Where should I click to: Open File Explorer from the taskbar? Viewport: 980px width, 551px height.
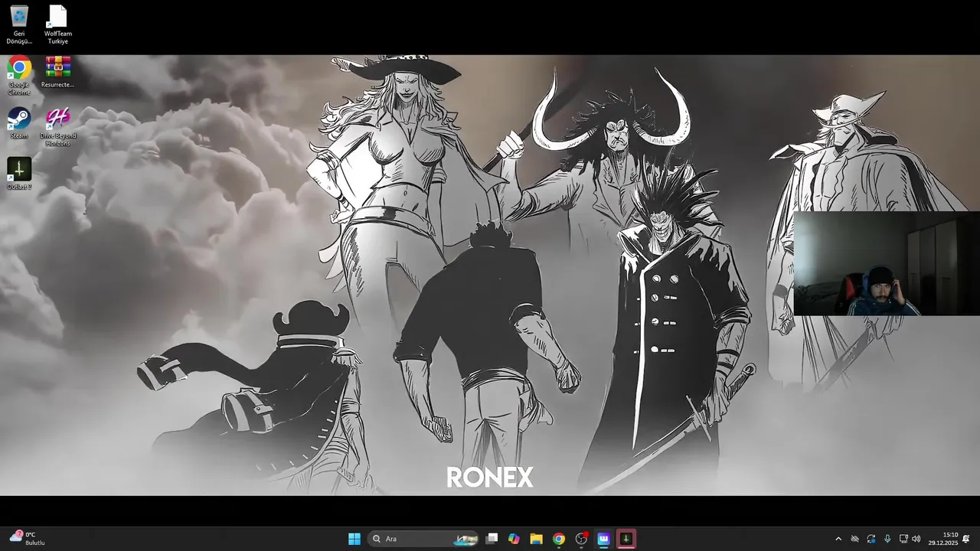click(x=536, y=539)
